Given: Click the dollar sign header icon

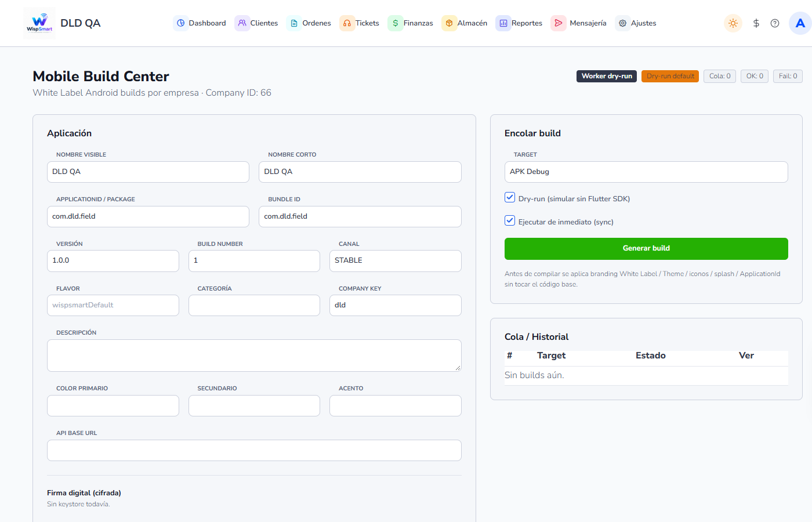Looking at the screenshot, I should pos(756,23).
